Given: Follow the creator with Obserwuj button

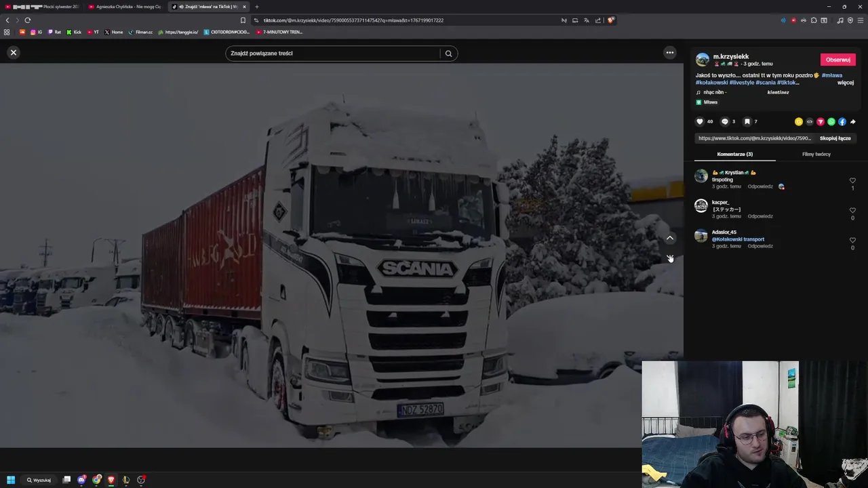Looking at the screenshot, I should coord(838,60).
